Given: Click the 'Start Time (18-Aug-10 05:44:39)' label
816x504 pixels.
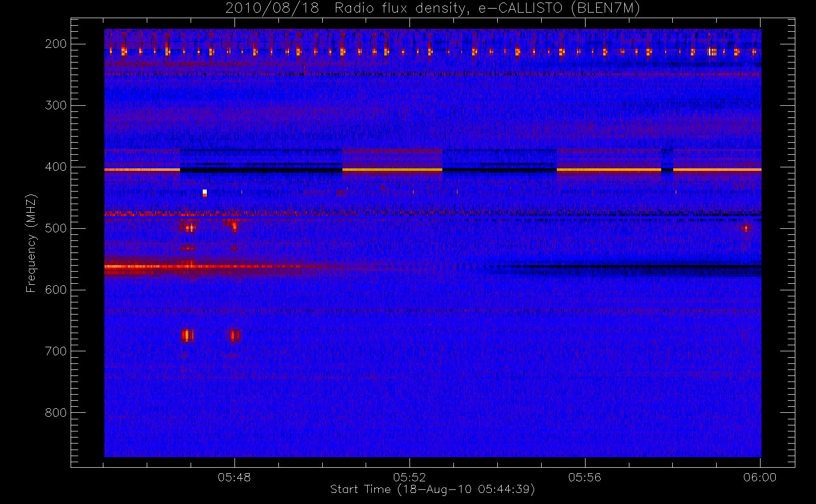Looking at the screenshot, I should click(x=432, y=489).
